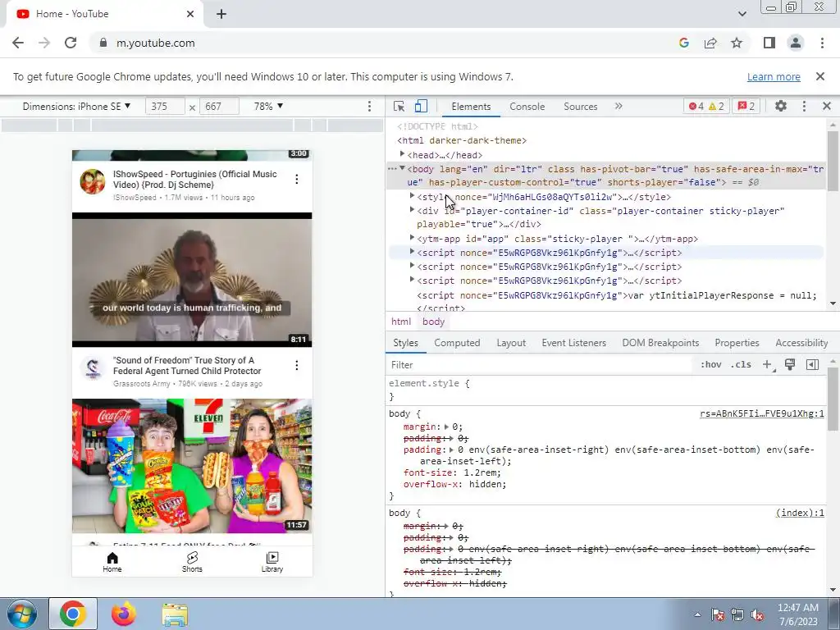
Task: Toggle the computed styles sidebar
Action: click(812, 365)
